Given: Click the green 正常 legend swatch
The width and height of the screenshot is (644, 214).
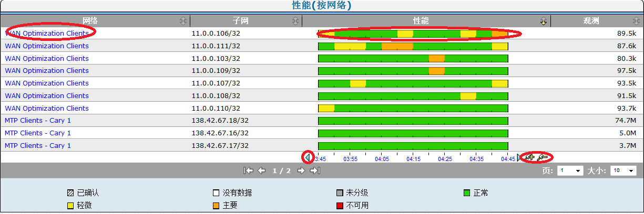Looking at the screenshot, I should tap(468, 193).
